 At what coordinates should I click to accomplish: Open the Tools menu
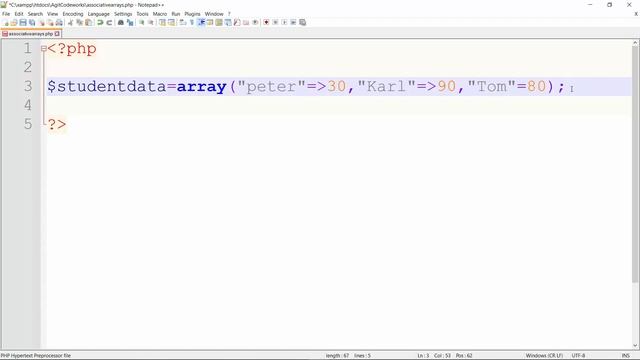142,14
